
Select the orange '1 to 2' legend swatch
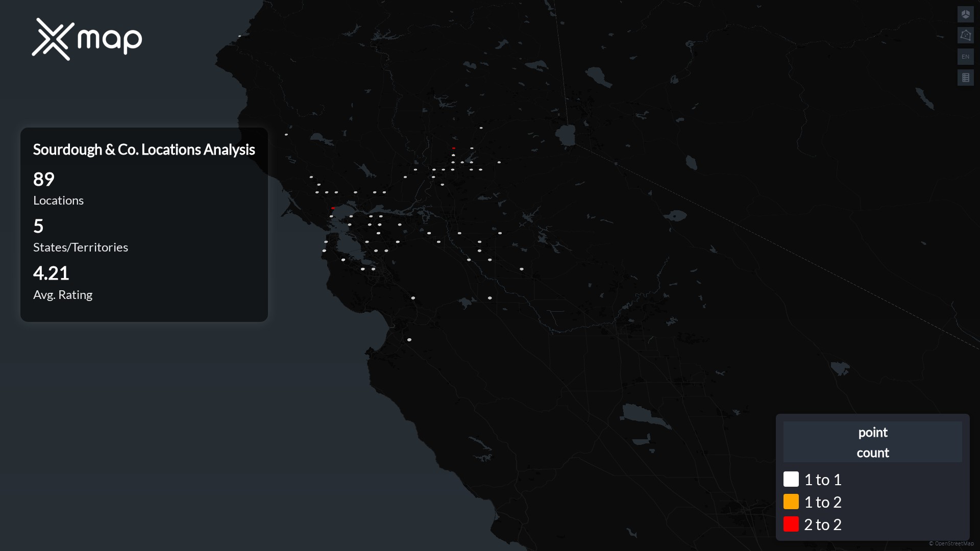pos(791,502)
